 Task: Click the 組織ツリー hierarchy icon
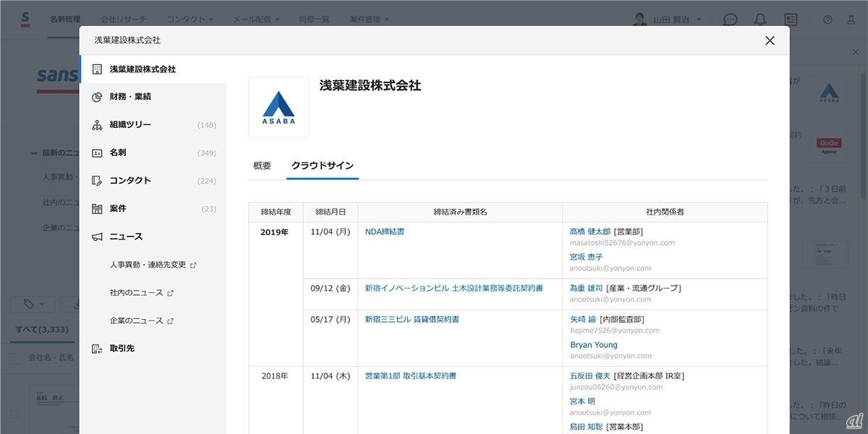97,125
